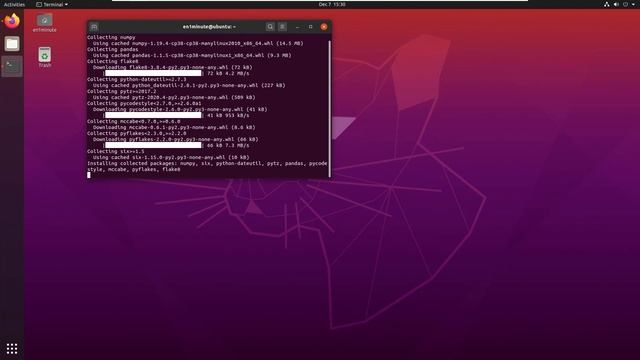Click the cached pandas-1.1.5 wheel line
This screenshot has height=360, width=640.
192,55
